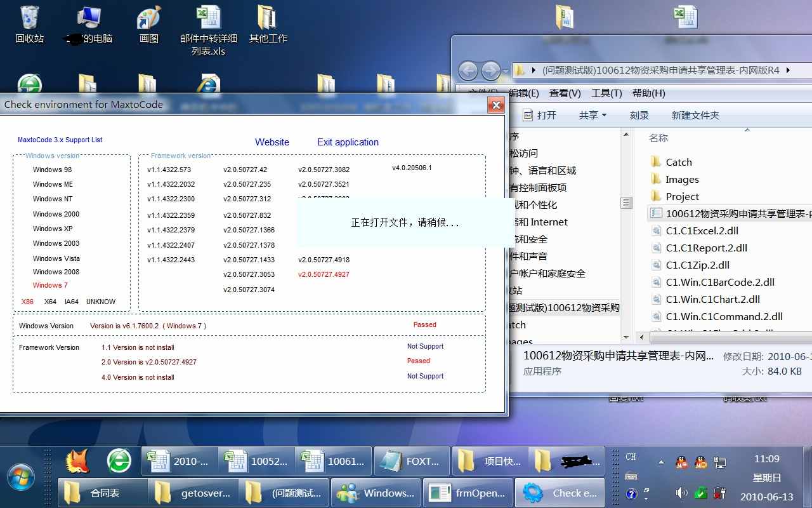Switch to the 10052... Excel taskbar button

(x=257, y=462)
